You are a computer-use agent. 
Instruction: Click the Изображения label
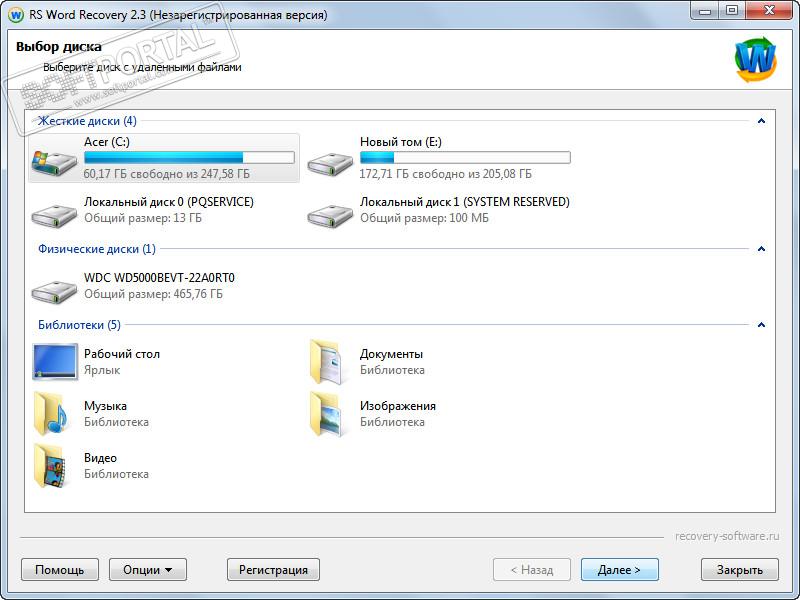[398, 406]
